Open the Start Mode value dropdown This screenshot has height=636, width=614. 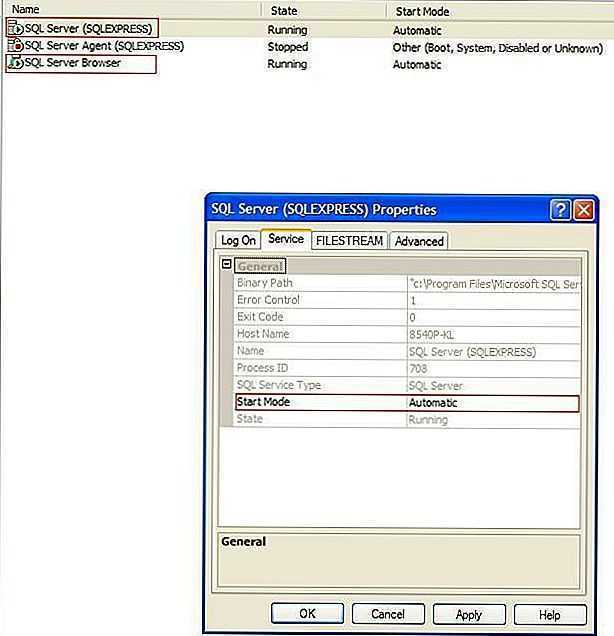click(490, 403)
